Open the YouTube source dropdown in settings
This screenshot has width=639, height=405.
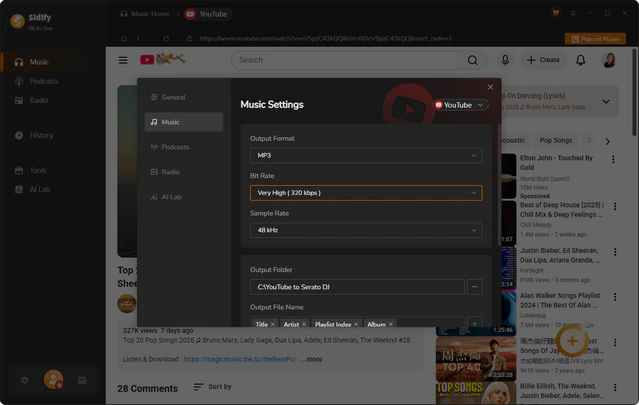point(460,105)
